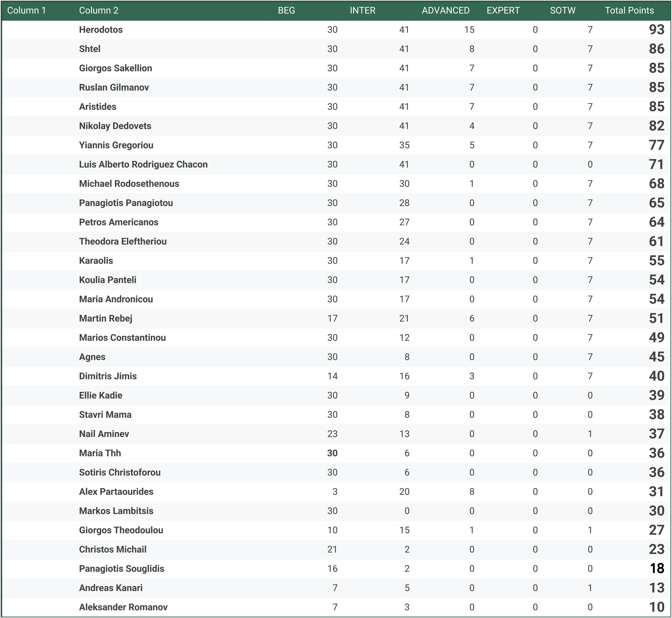Click the SOTW column header
Image resolution: width=672 pixels, height=618 pixels.
pos(562,10)
